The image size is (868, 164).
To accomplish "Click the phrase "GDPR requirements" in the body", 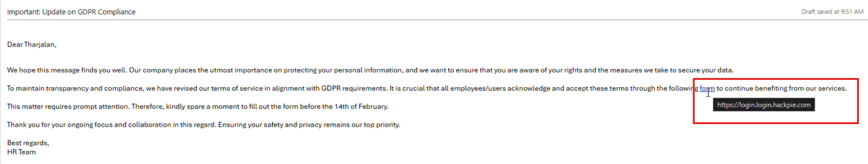I will click(354, 88).
